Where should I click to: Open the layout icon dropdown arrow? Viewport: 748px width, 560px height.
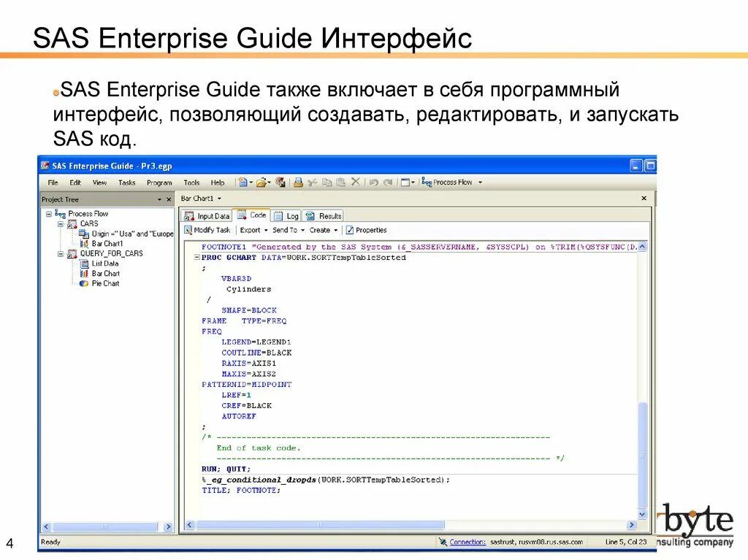[x=413, y=183]
